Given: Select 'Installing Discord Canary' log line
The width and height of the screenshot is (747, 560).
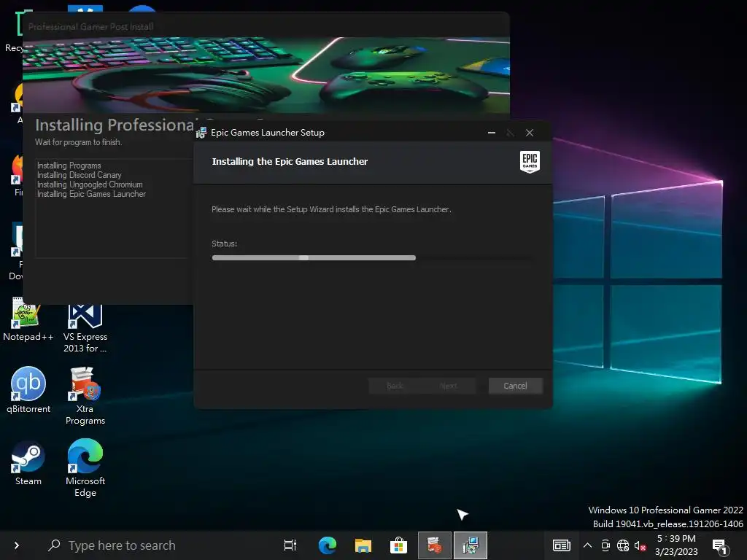Looking at the screenshot, I should click(79, 175).
